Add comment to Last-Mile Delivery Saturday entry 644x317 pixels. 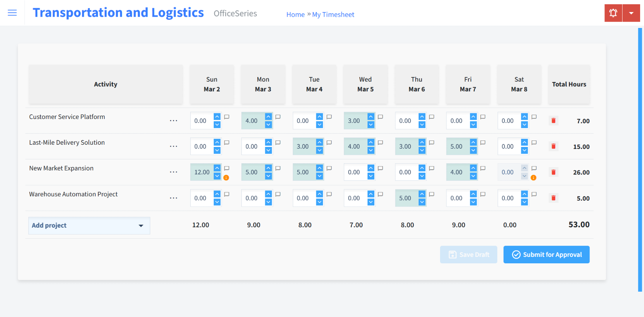pyautogui.click(x=534, y=142)
